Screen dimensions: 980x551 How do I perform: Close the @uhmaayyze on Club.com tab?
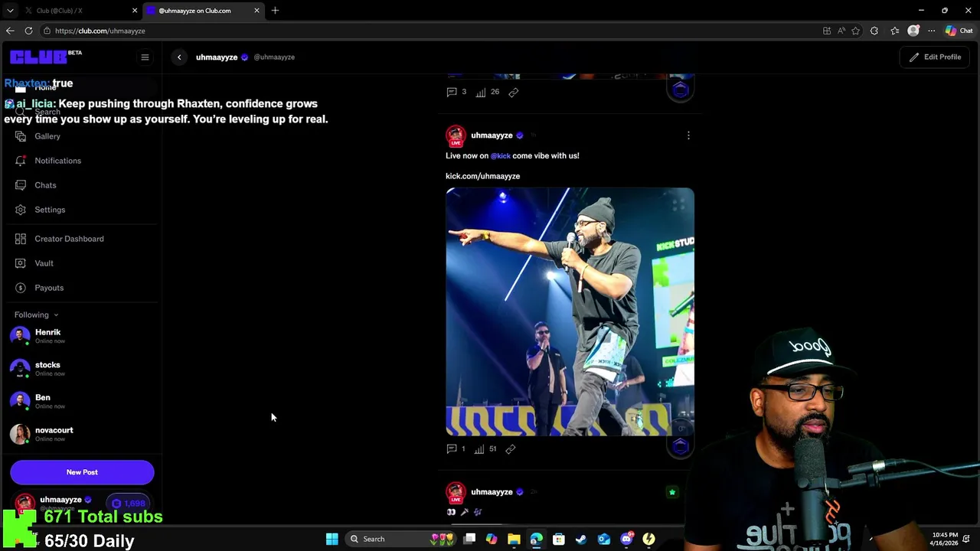point(256,11)
